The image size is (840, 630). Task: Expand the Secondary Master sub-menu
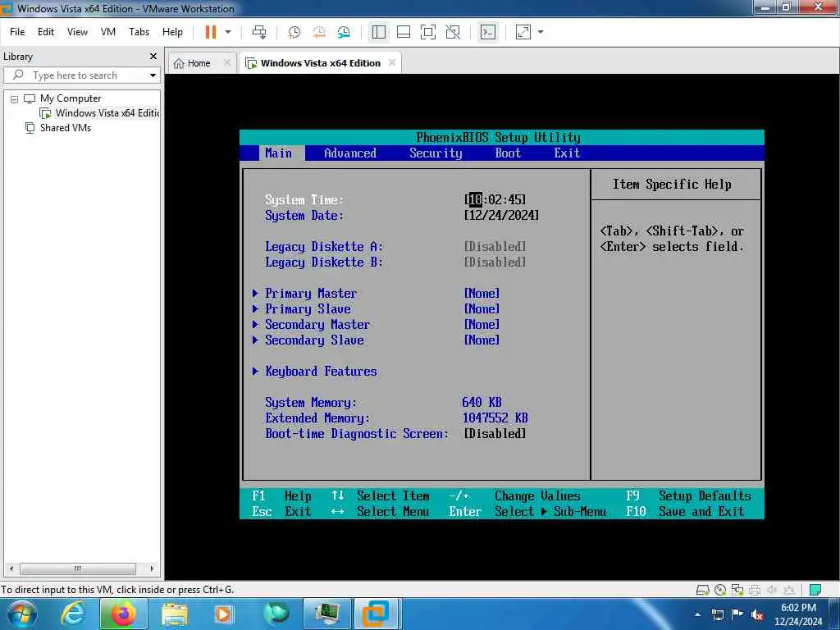[x=317, y=325]
